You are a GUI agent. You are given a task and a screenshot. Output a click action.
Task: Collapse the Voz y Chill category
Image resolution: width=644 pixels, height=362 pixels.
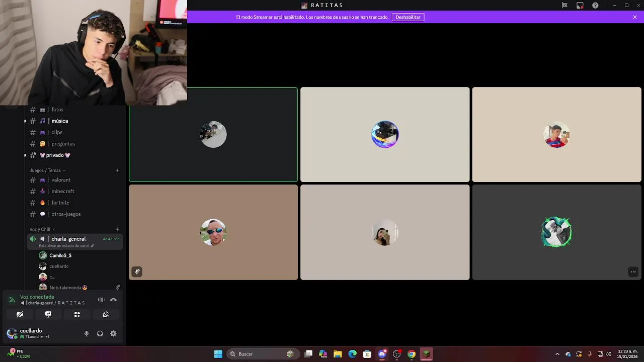pos(42,229)
